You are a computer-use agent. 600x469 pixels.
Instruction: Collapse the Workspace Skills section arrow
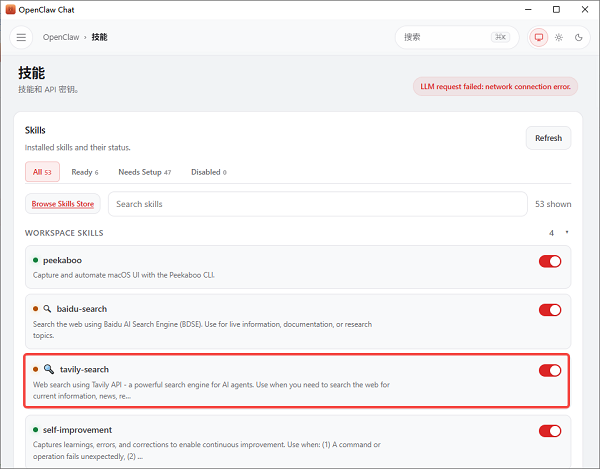567,233
